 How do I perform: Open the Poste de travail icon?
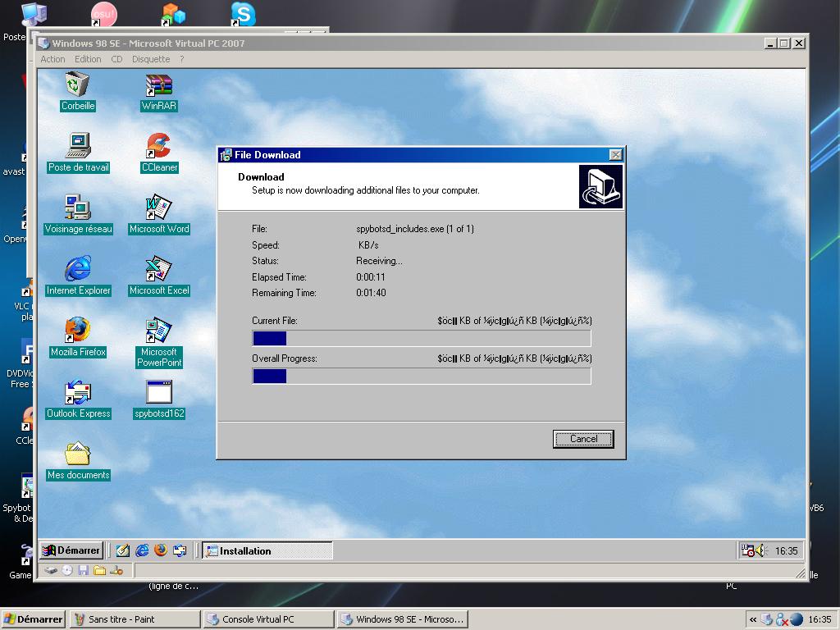coord(77,146)
